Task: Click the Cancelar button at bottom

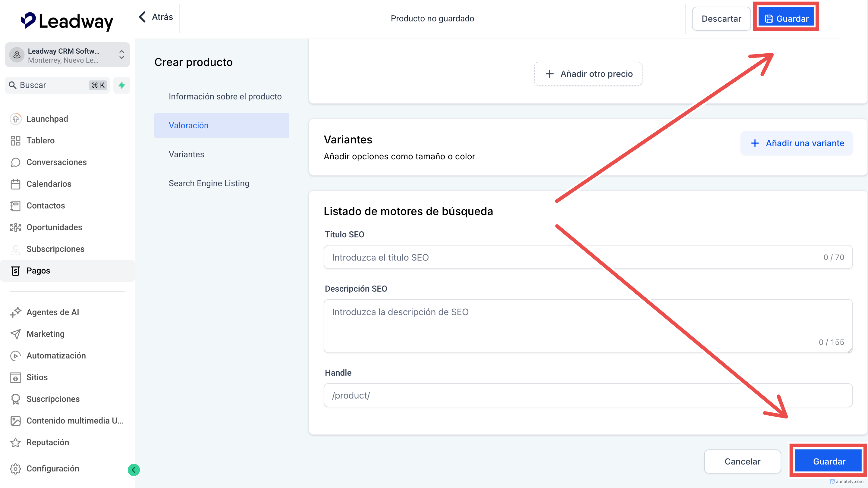Action: click(x=742, y=461)
